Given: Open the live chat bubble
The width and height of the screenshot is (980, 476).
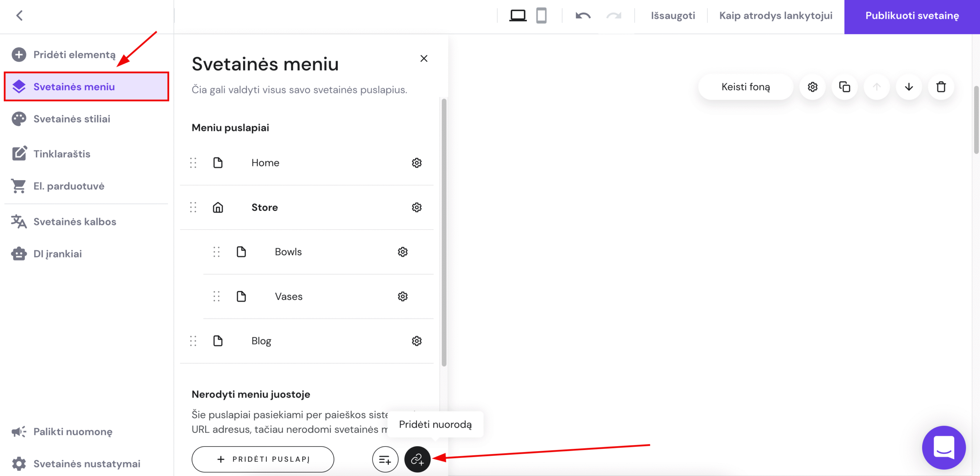Looking at the screenshot, I should tap(944, 447).
